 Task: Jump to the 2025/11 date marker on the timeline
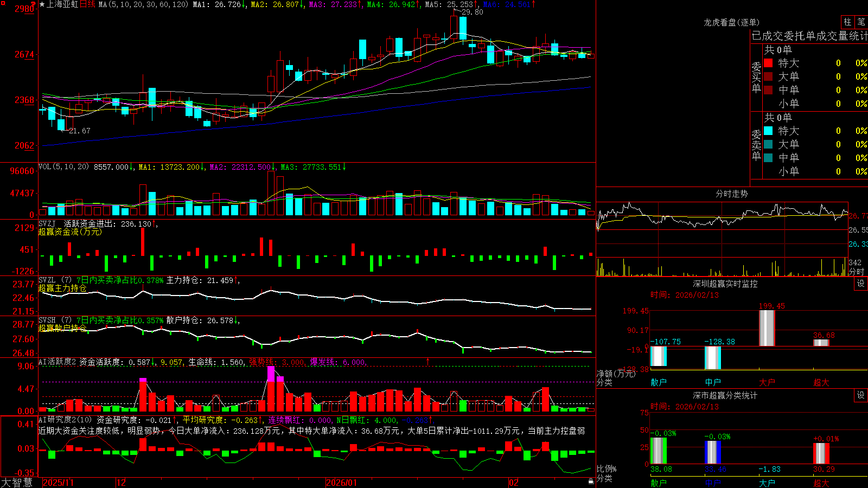point(58,483)
